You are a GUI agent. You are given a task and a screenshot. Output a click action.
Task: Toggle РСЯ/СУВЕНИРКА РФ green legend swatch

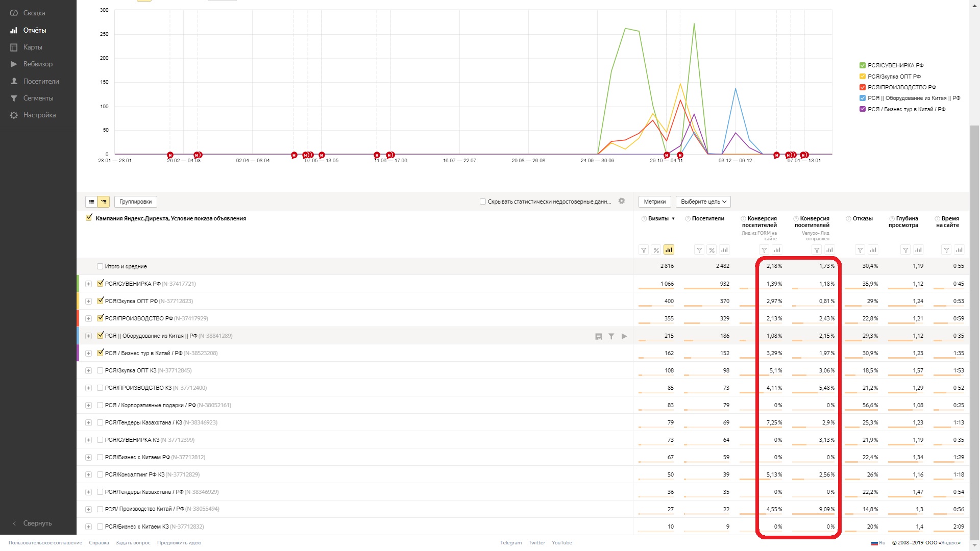click(863, 65)
